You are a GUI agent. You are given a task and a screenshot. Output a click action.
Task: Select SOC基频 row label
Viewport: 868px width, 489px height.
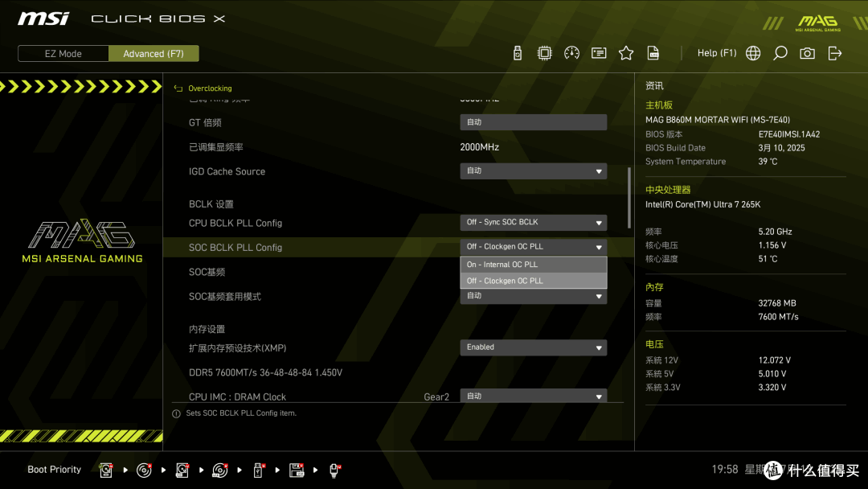(207, 272)
